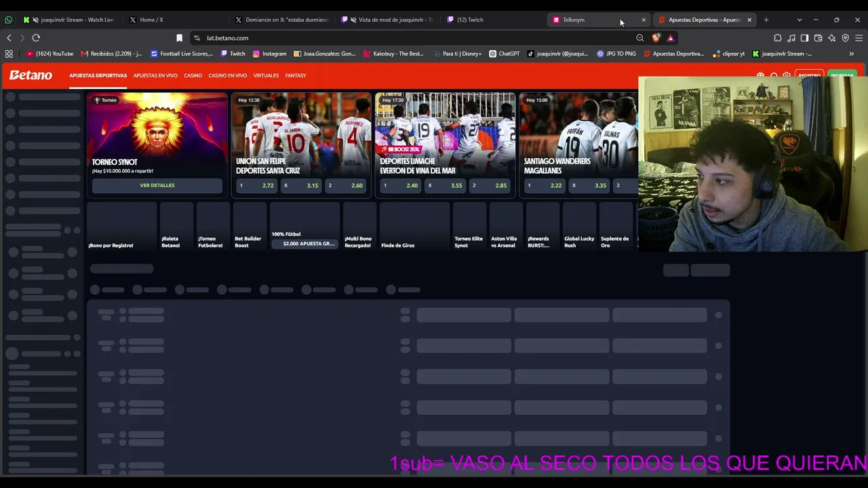Open the Bet Builder Boost promo
The image size is (868, 488).
[x=250, y=227]
